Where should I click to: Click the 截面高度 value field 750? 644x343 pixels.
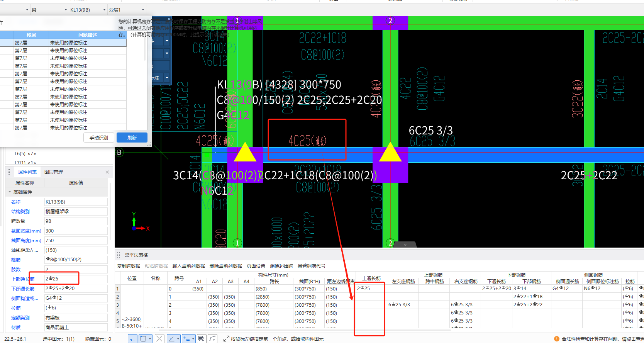coord(76,240)
